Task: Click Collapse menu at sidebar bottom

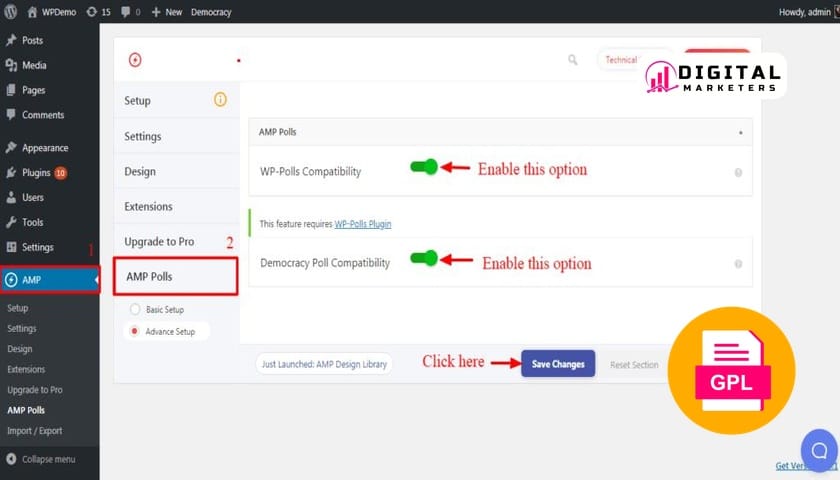Action: 49,459
